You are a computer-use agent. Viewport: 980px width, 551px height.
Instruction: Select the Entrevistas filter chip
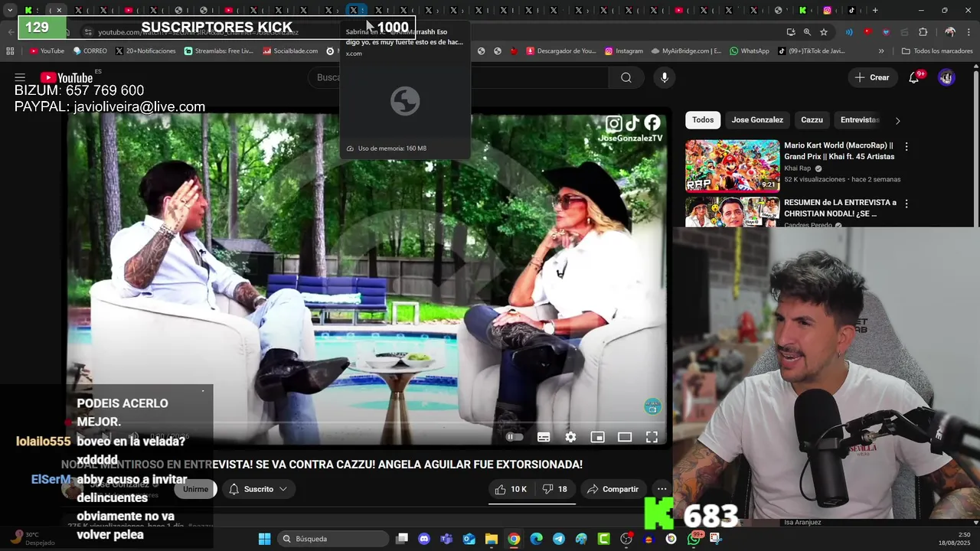click(x=860, y=120)
